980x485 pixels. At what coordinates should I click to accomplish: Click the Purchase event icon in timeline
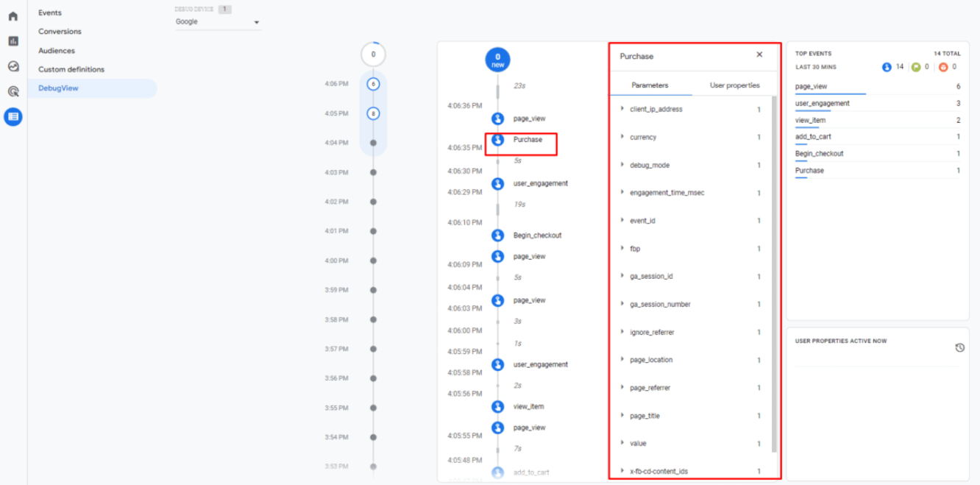tap(498, 139)
